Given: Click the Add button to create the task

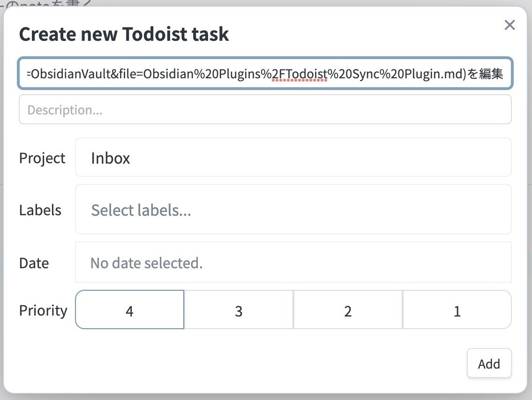Looking at the screenshot, I should pyautogui.click(x=489, y=363).
